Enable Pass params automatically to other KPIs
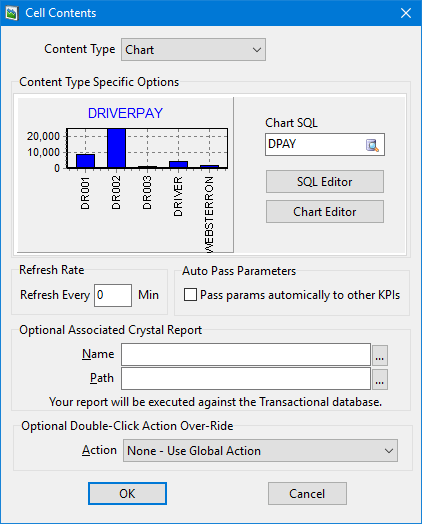The width and height of the screenshot is (422, 524). pos(190,295)
